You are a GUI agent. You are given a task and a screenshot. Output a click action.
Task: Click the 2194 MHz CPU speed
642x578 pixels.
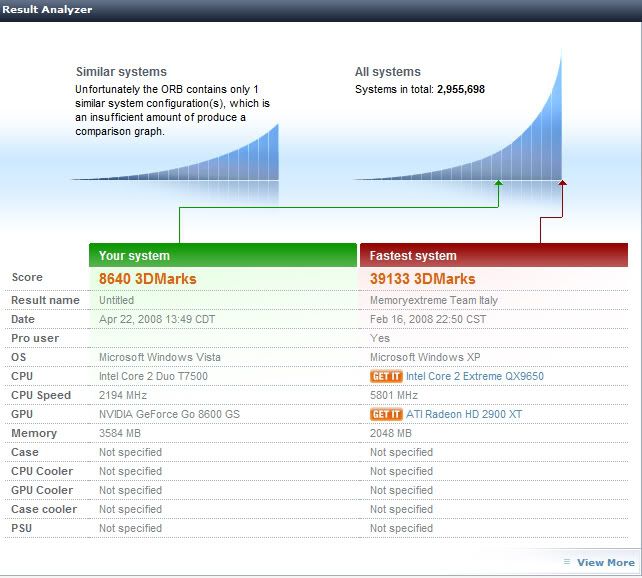[122, 395]
